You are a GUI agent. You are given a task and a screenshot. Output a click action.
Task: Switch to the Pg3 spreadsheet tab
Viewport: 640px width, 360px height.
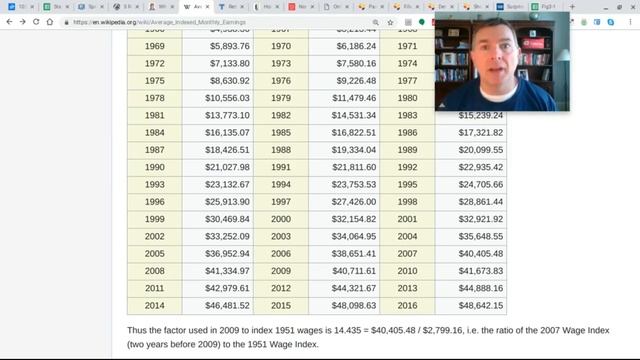pos(545,7)
